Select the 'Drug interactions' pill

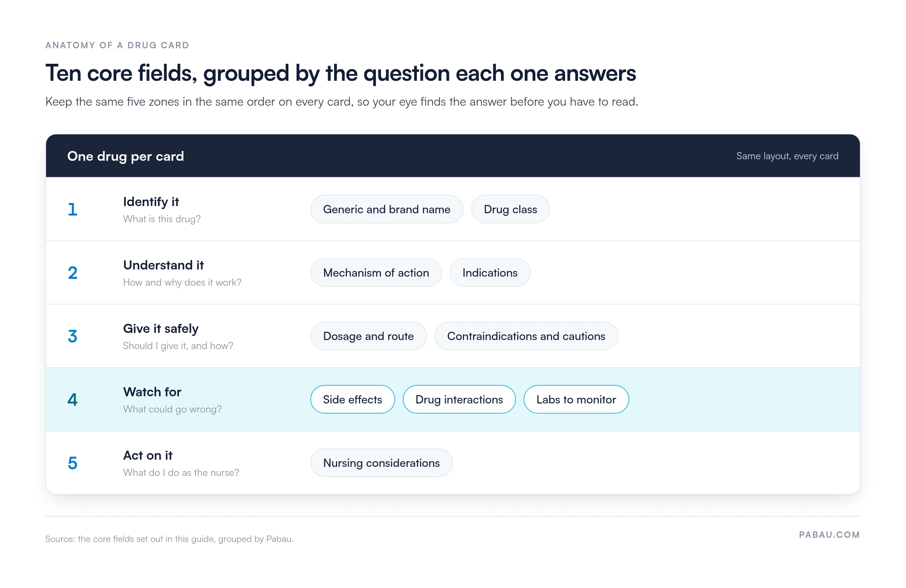coord(459,399)
